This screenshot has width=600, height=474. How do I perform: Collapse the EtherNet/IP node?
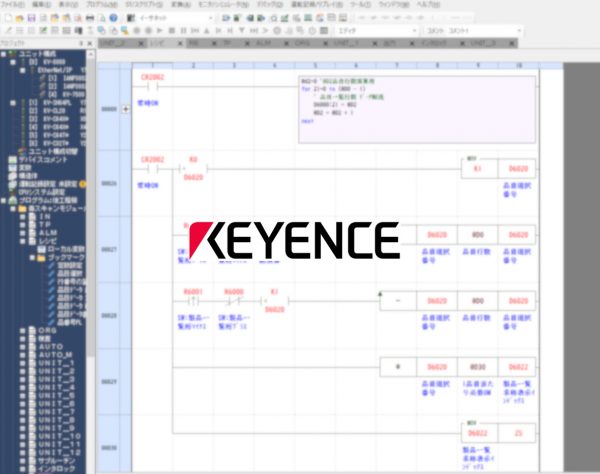coord(23,70)
